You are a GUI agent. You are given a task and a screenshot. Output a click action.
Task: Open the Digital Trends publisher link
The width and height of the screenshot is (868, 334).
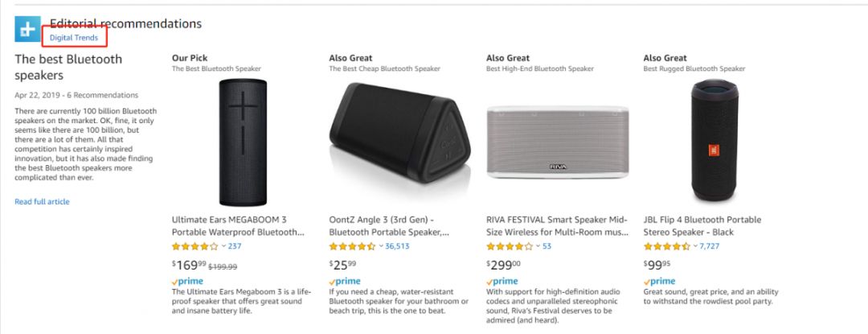(x=73, y=38)
